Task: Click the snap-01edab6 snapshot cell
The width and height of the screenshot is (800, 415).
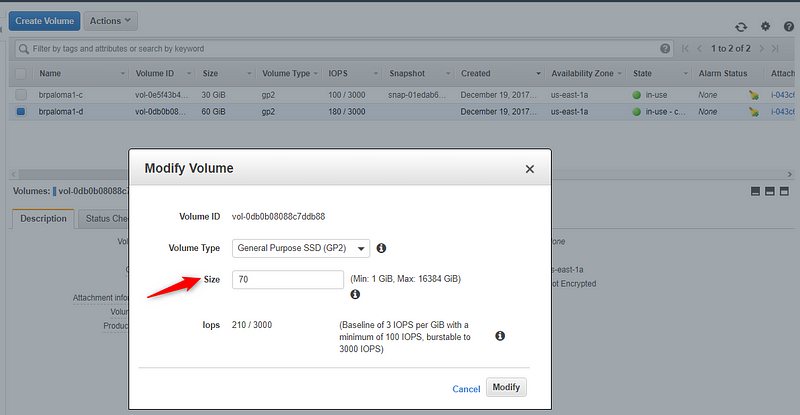Action: 417,95
